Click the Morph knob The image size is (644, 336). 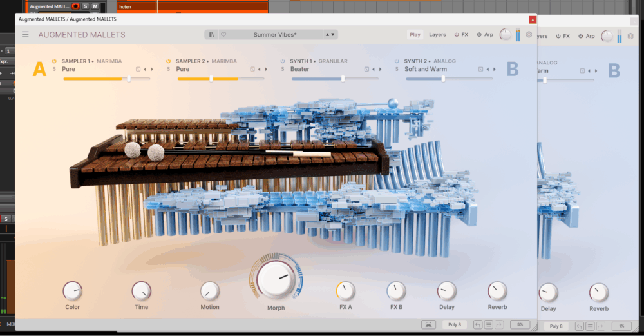tap(276, 279)
